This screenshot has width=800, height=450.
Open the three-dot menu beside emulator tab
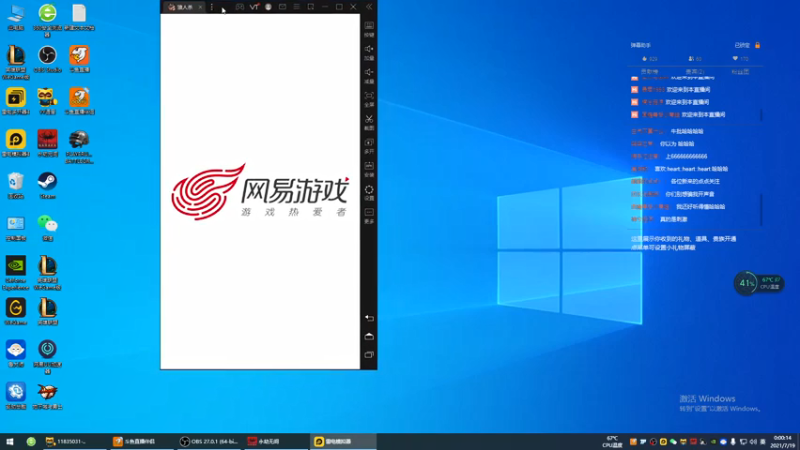[x=212, y=7]
